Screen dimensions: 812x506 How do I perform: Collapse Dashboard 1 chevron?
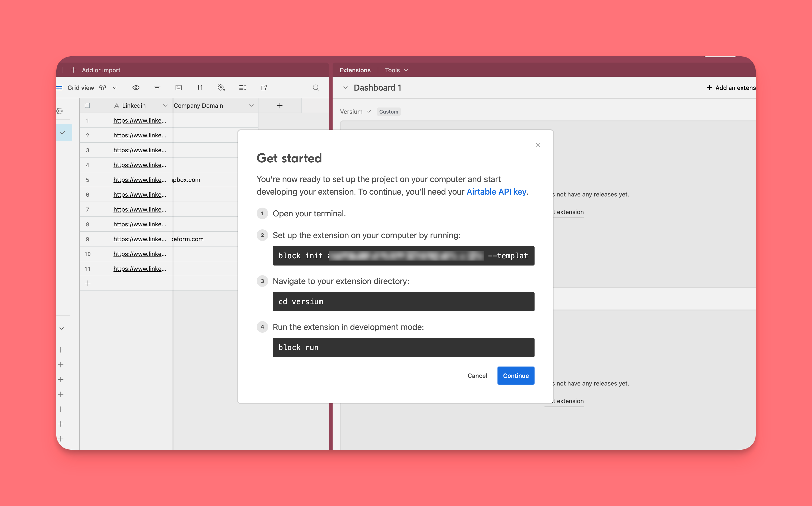coord(346,88)
